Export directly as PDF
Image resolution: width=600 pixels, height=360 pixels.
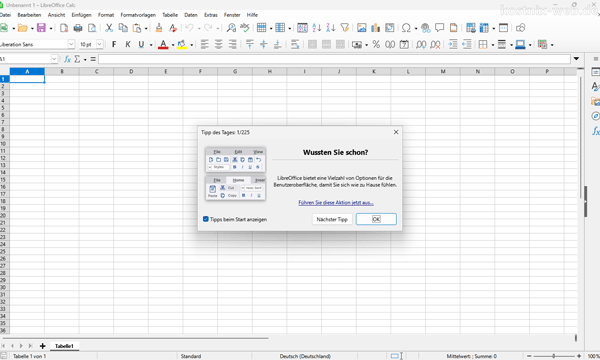coord(64,28)
